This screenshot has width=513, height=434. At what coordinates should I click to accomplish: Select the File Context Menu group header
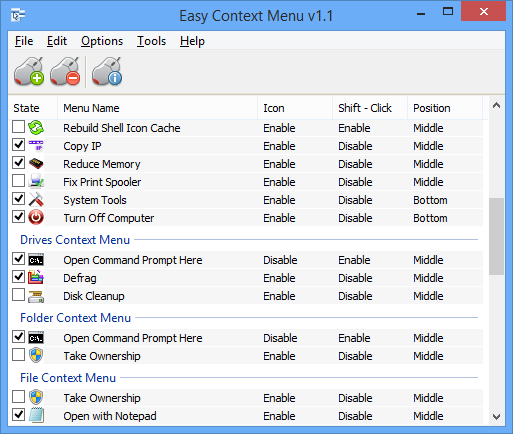[68, 378]
